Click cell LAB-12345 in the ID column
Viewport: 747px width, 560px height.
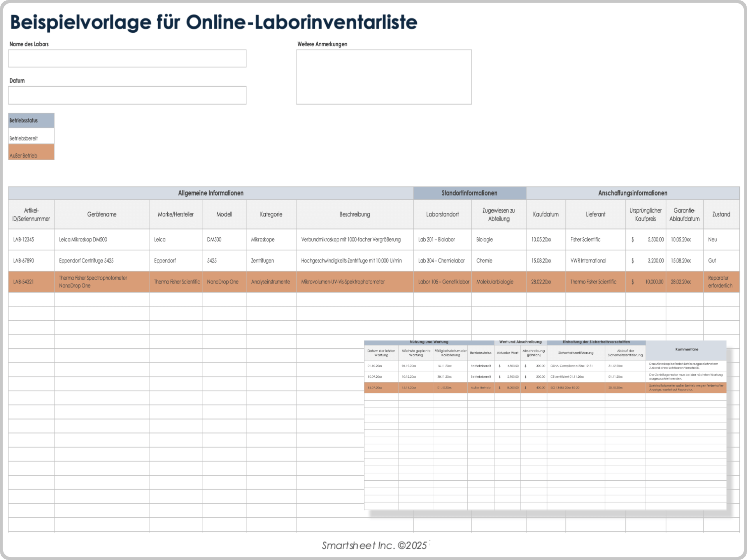click(24, 240)
